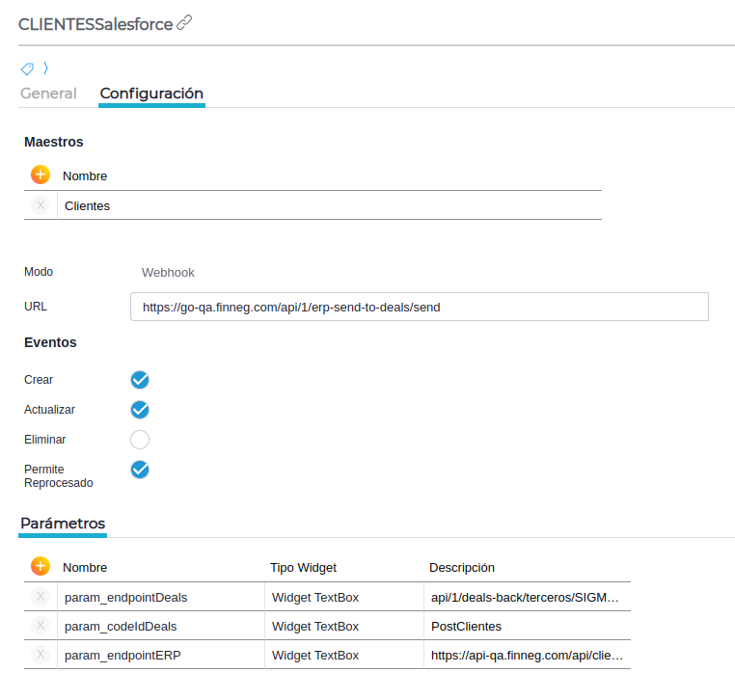Screen dimensions: 735x700
Task: Delete the param_endpointERP row
Action: (40, 655)
